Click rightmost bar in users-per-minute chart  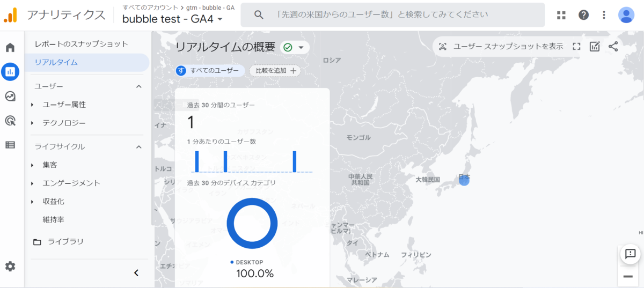click(295, 161)
